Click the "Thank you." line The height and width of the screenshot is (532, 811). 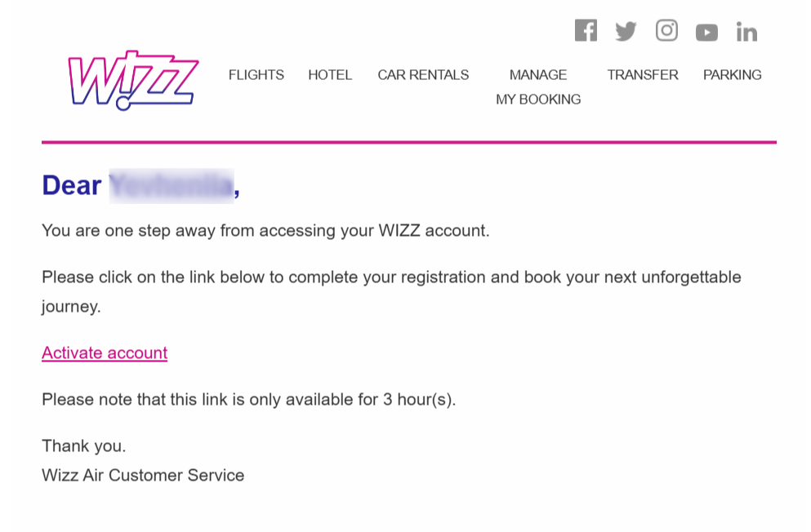click(x=84, y=446)
